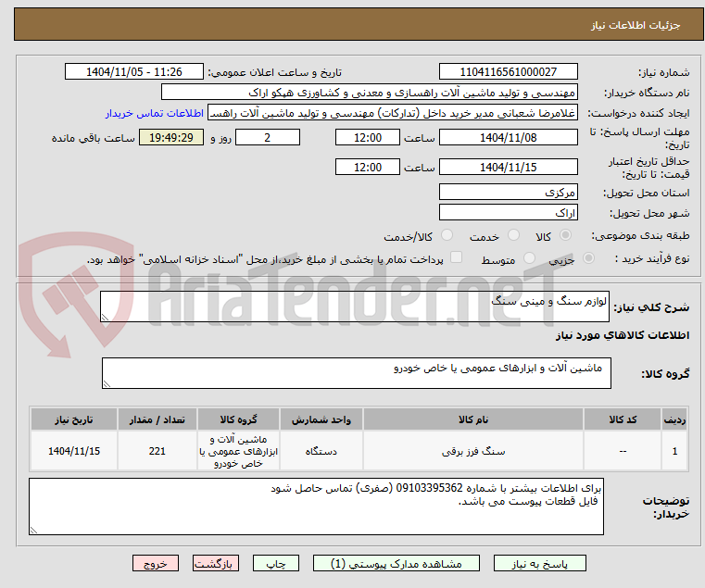Select the کالا radio button

coord(565,235)
